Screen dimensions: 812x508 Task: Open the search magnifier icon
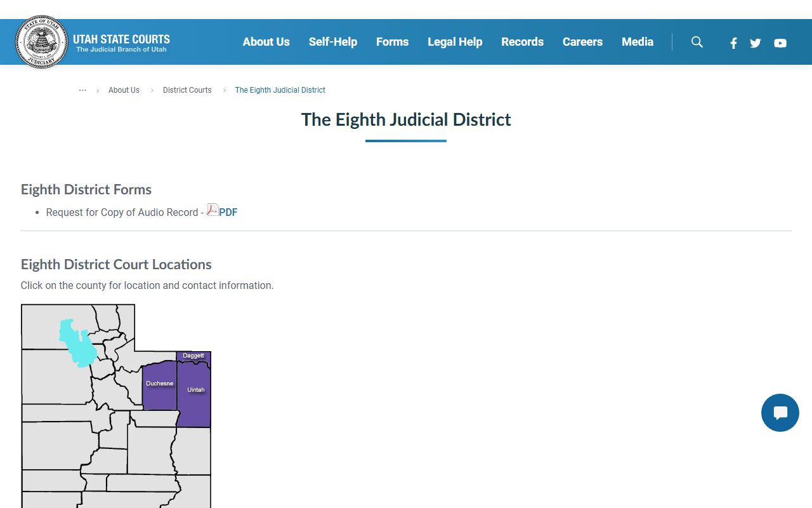(697, 42)
